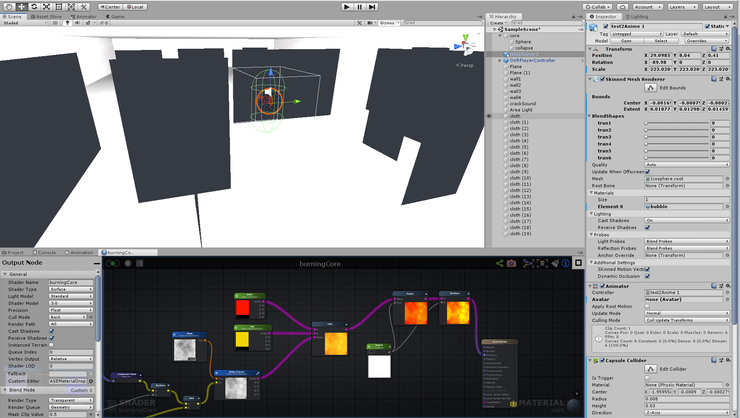Click the Play button
This screenshot has width=740, height=418.
tap(347, 7)
